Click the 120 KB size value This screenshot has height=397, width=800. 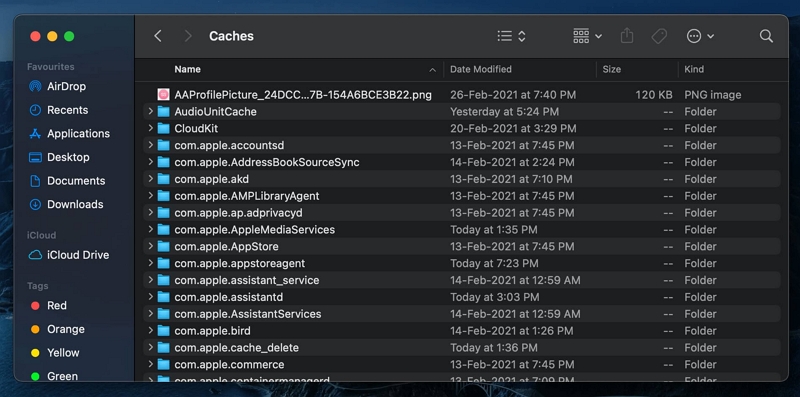pos(654,95)
